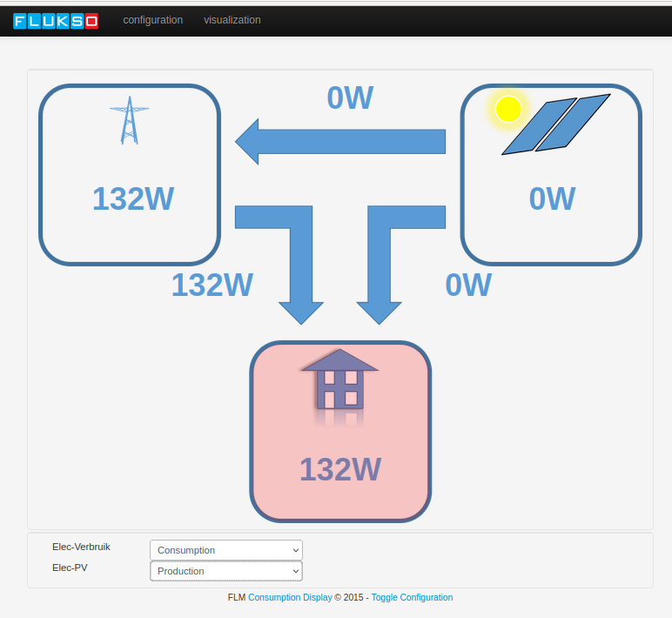Click the arrow from grid down to house
The height and width of the screenshot is (618, 672).
tap(287, 252)
